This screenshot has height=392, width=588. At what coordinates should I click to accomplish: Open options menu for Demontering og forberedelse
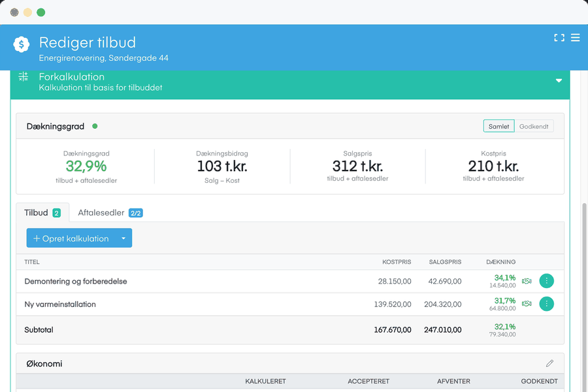click(546, 281)
